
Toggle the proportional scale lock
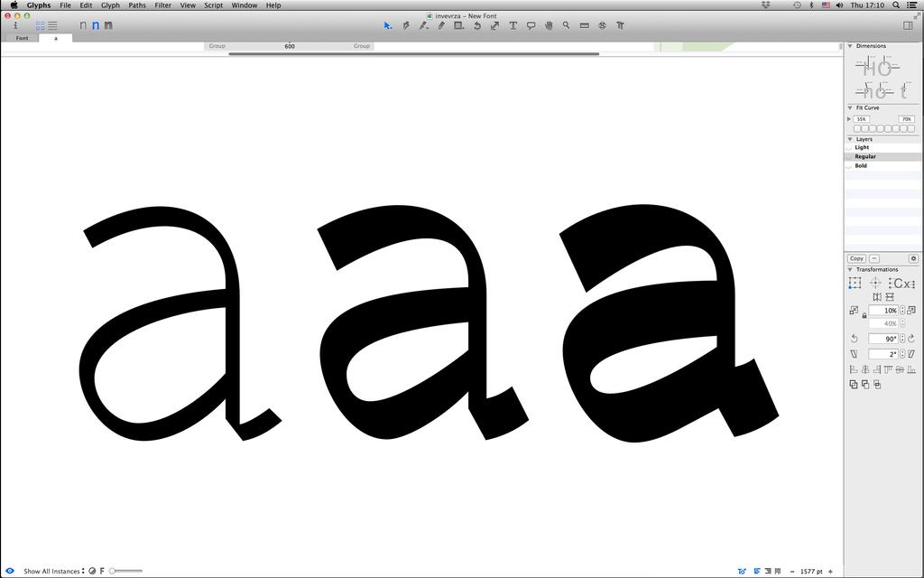[864, 315]
